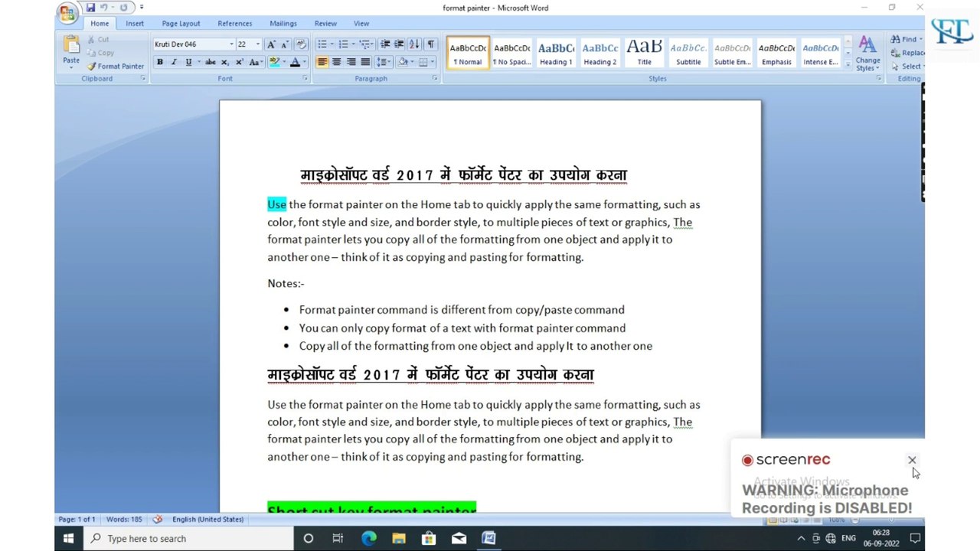Save the document from Quick Access toolbar

pos(90,8)
